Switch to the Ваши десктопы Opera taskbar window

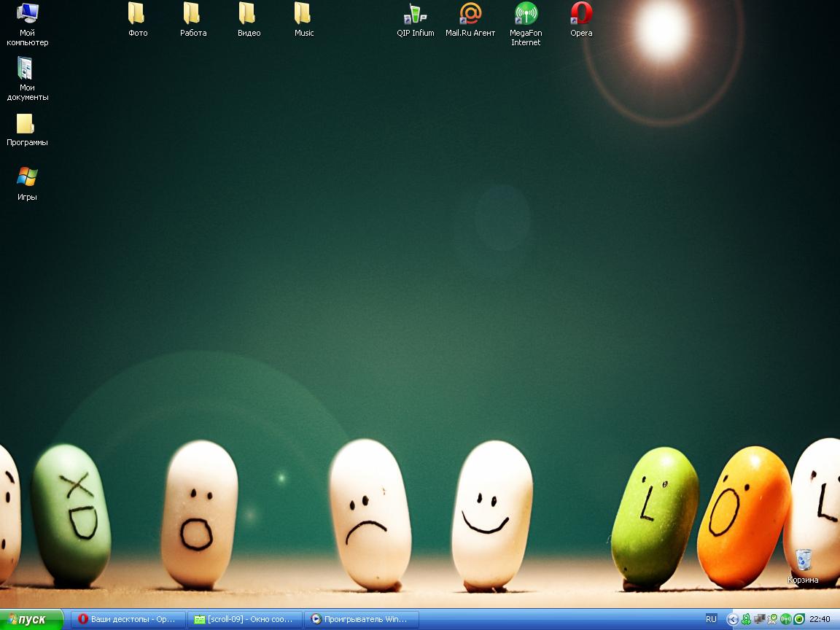128,620
